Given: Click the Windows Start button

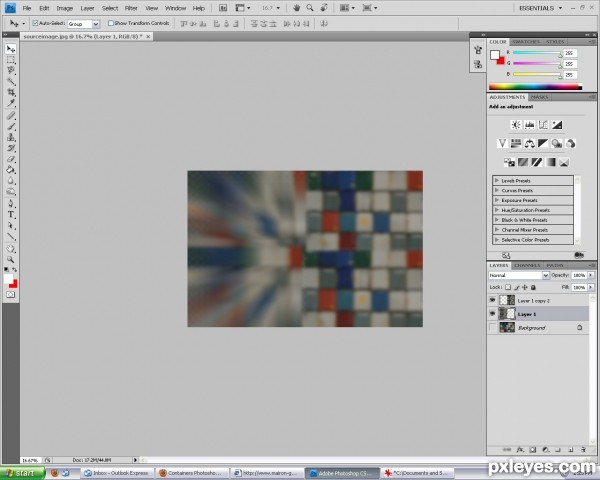Looking at the screenshot, I should 22,473.
